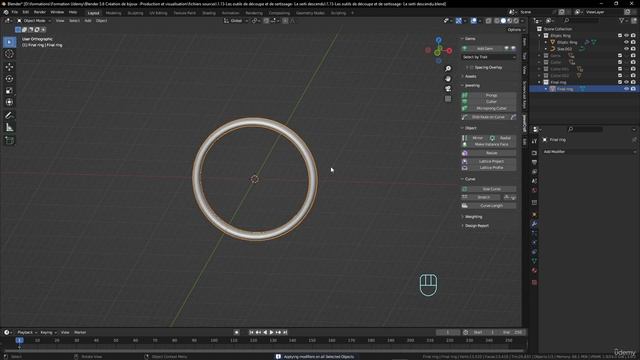Collapse the Gems panel
This screenshot has width=640, height=360.
pos(469,39)
